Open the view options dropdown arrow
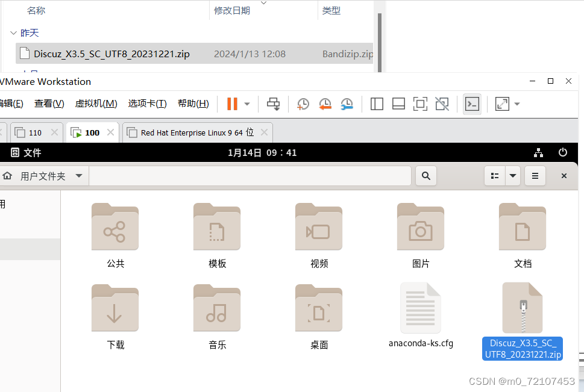Image resolution: width=584 pixels, height=392 pixels. tap(513, 176)
